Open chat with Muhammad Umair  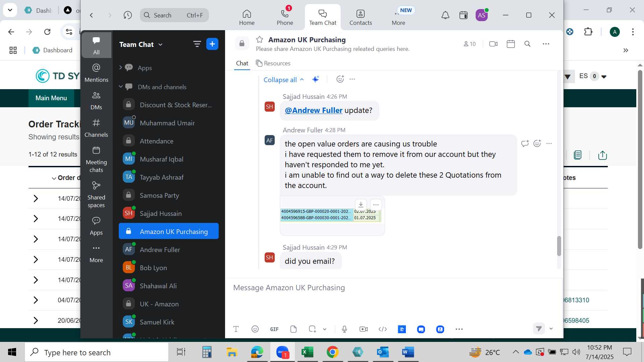[168, 123]
